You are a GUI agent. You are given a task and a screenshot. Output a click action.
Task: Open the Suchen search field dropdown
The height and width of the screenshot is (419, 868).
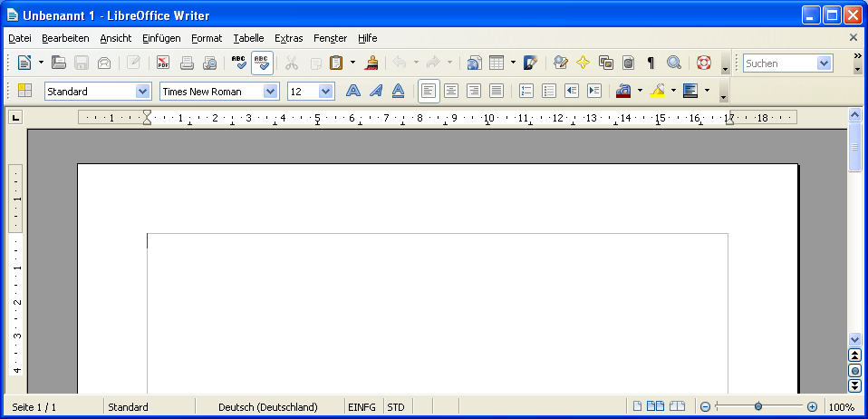coord(825,63)
